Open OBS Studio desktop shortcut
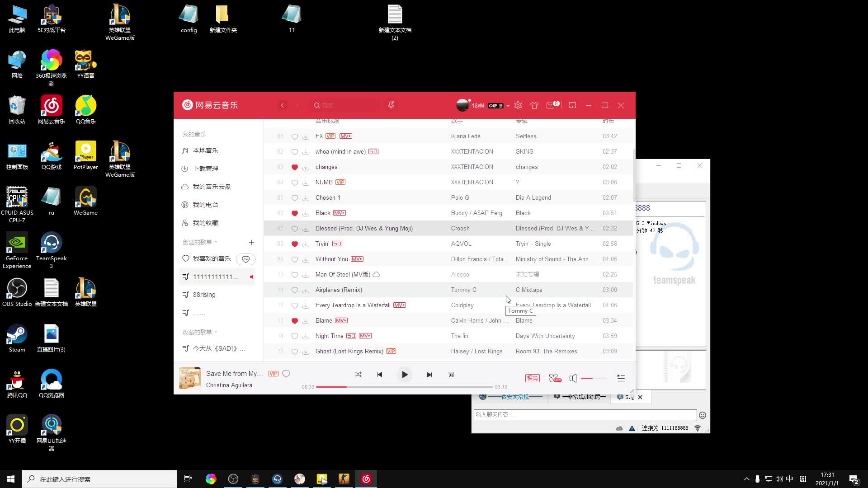The height and width of the screenshot is (488, 868). pos(17,293)
